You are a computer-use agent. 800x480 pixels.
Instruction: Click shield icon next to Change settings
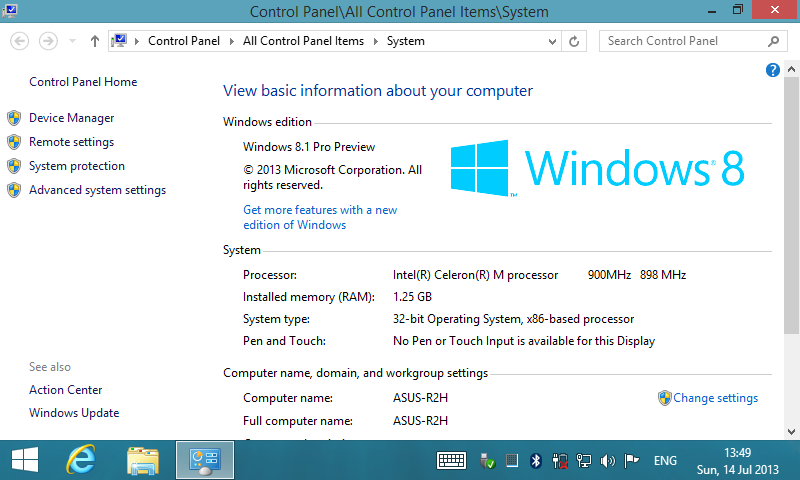(x=664, y=398)
